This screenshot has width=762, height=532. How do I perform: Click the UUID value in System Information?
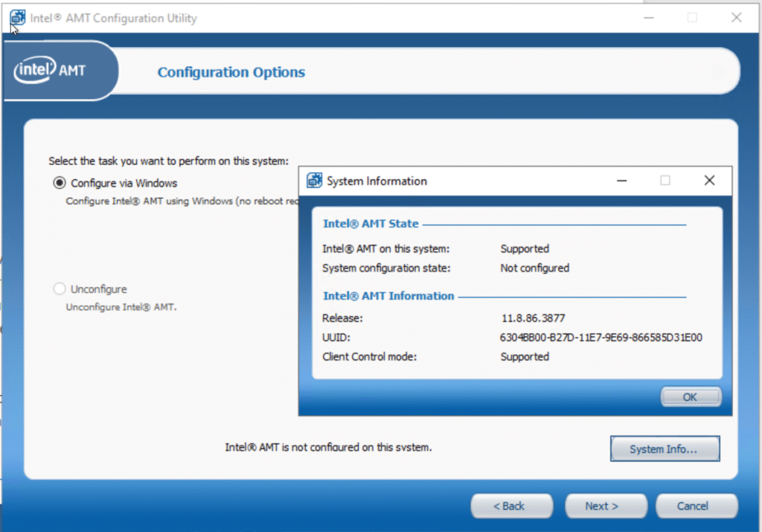pos(601,337)
